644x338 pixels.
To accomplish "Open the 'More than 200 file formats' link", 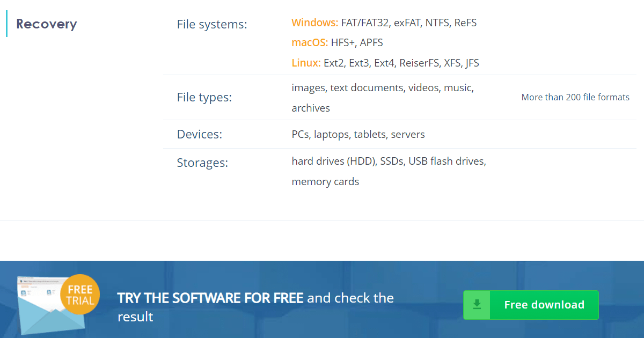I will (x=575, y=98).
